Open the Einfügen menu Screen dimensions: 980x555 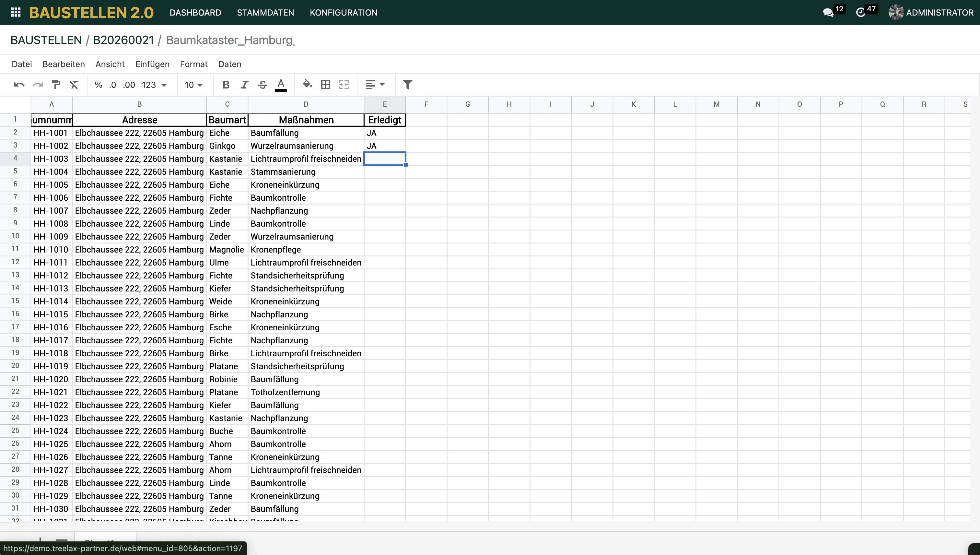[152, 64]
